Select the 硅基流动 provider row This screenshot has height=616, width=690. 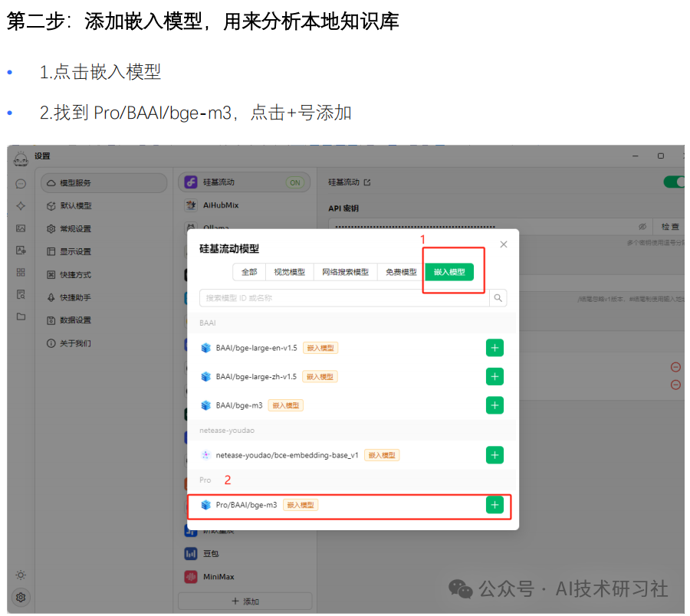pyautogui.click(x=245, y=182)
